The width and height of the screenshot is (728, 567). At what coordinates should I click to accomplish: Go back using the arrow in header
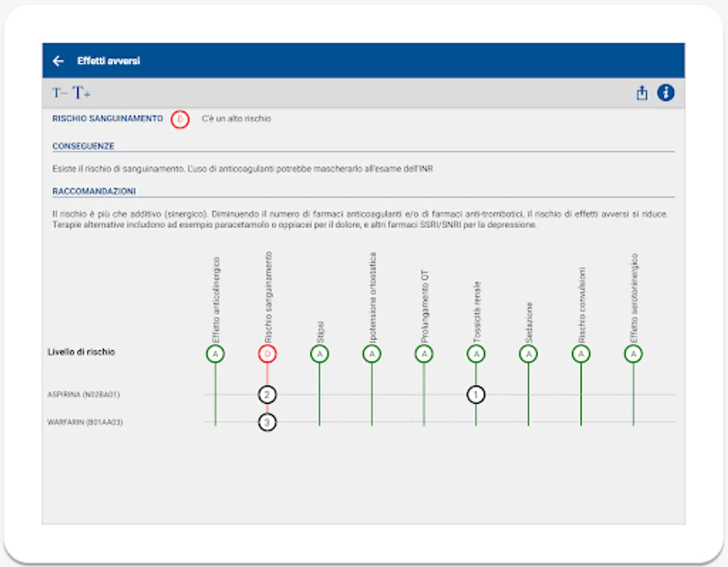click(58, 60)
